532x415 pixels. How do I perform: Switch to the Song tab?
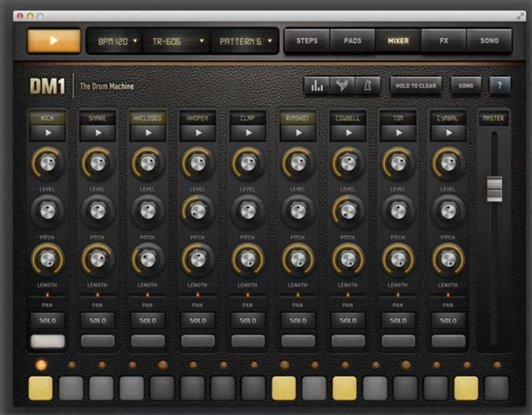click(489, 41)
